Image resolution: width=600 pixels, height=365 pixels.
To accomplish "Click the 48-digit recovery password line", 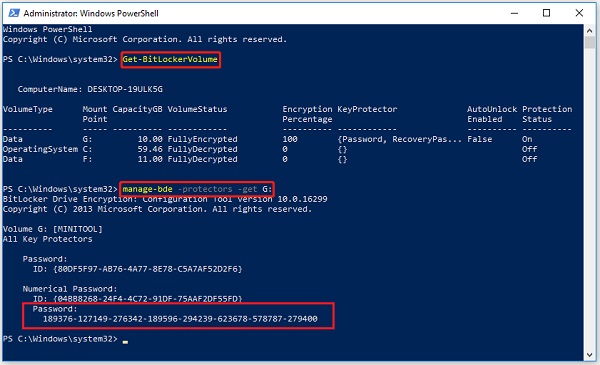I will coord(180,319).
